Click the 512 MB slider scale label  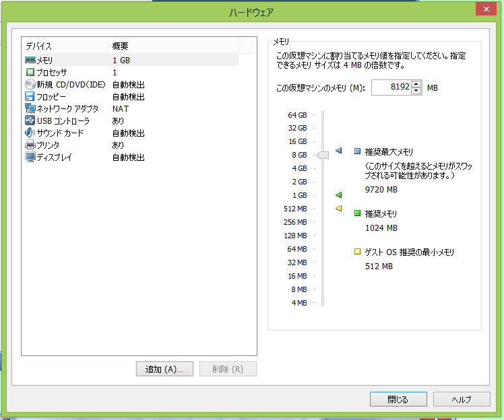pyautogui.click(x=295, y=209)
